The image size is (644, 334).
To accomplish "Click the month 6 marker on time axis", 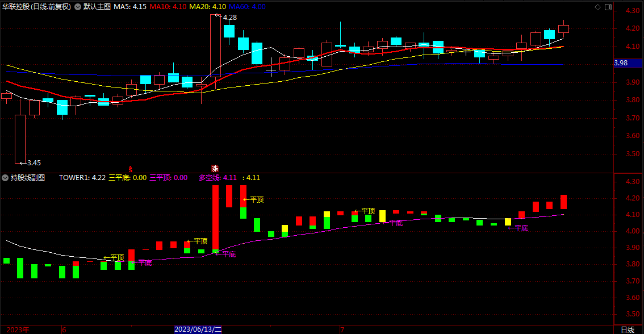I will click(64, 330).
